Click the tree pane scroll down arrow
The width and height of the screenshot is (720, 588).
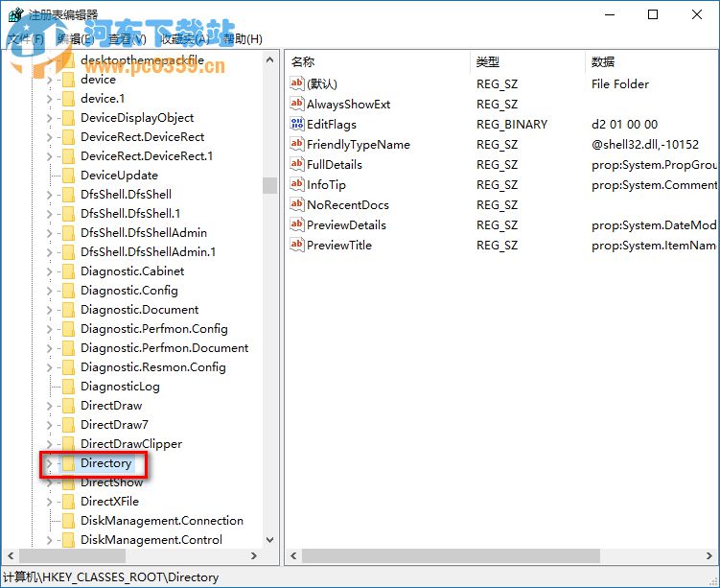(270, 540)
